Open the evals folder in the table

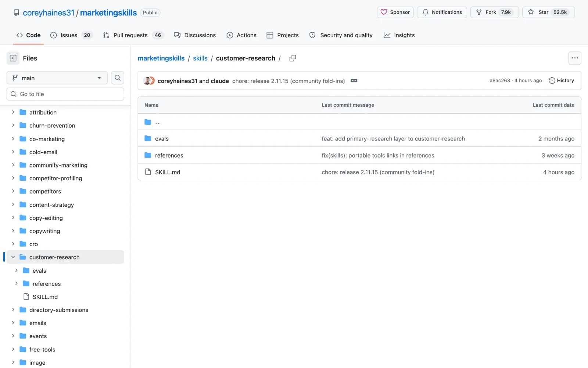(162, 139)
